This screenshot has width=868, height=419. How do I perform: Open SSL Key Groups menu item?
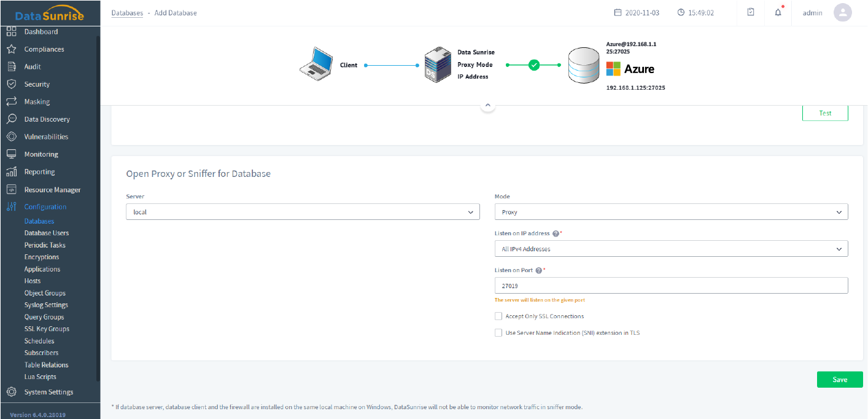coord(47,329)
